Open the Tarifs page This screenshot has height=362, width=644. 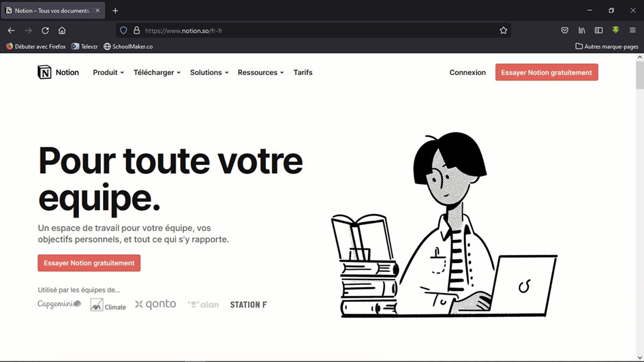303,72
